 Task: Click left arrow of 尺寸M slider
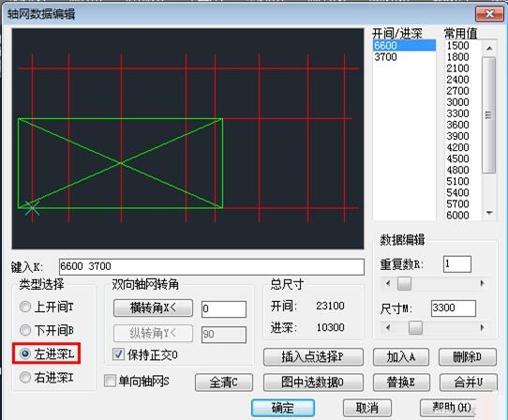click(x=388, y=327)
